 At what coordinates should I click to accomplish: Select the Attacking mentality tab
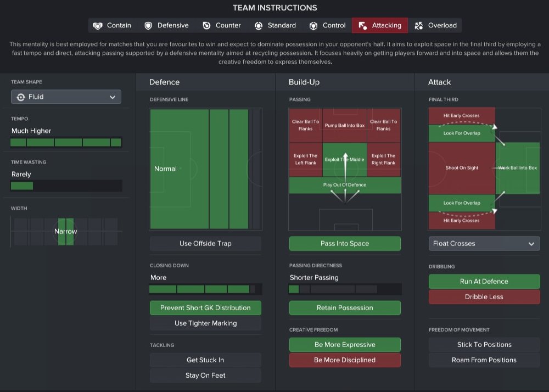tap(380, 25)
